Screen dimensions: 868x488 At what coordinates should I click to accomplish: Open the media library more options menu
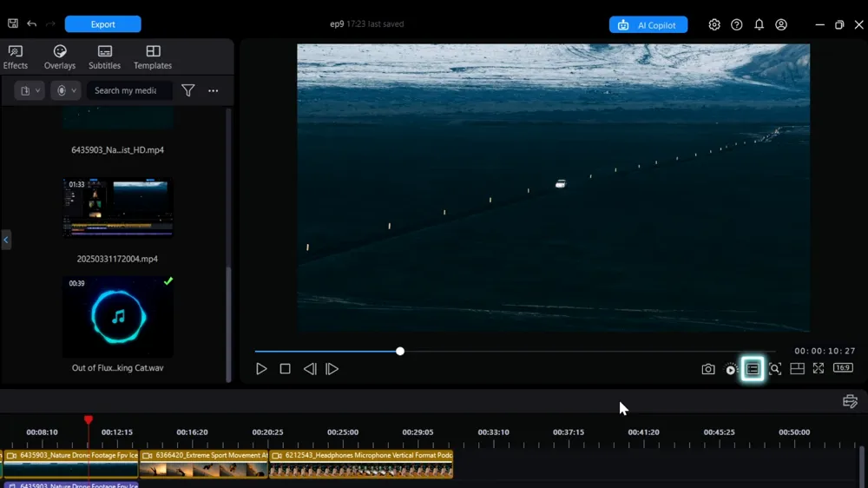click(x=214, y=90)
